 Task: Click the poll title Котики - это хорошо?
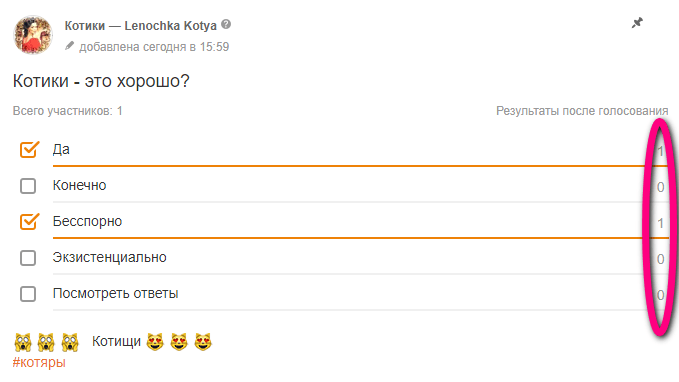point(101,81)
